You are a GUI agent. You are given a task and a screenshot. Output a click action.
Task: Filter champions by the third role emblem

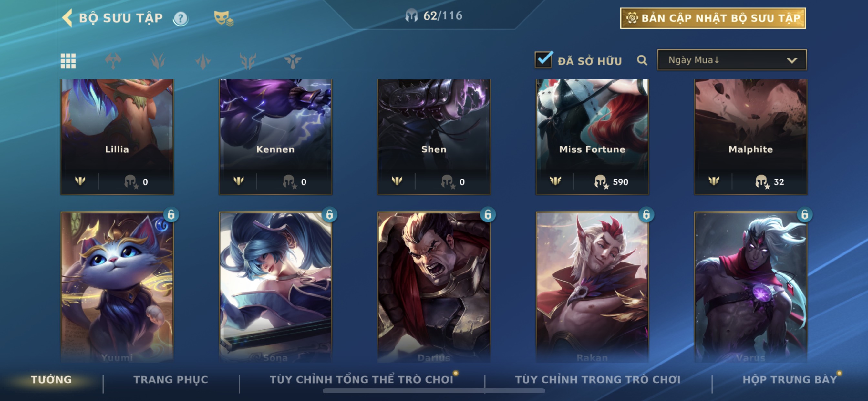[203, 61]
